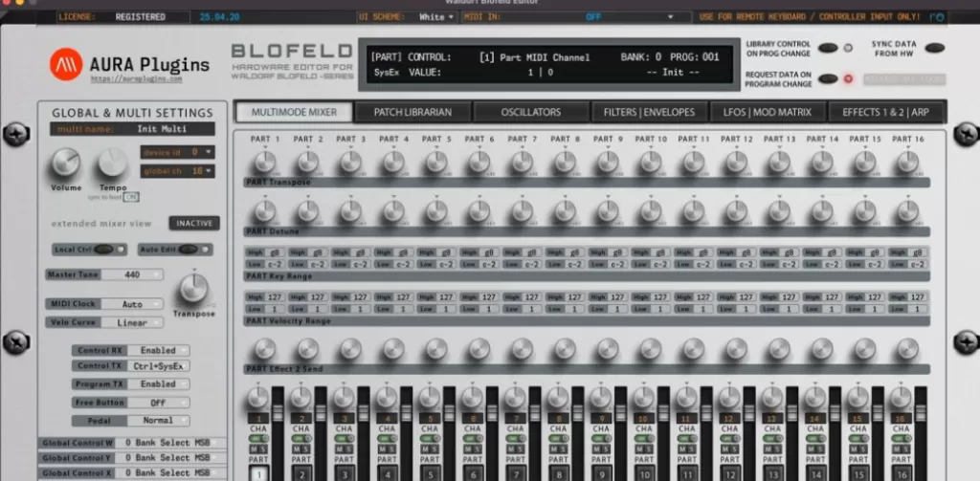Image resolution: width=980 pixels, height=481 pixels.
Task: Toggle sync to host ON box
Action: coord(130,197)
